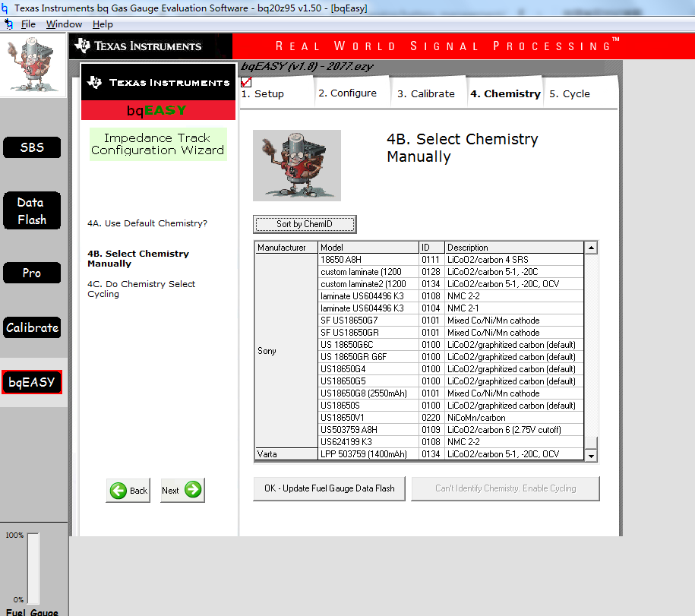Select laminate US604496 K3 NMC 2-2 row
The height and width of the screenshot is (616, 695).
point(450,296)
